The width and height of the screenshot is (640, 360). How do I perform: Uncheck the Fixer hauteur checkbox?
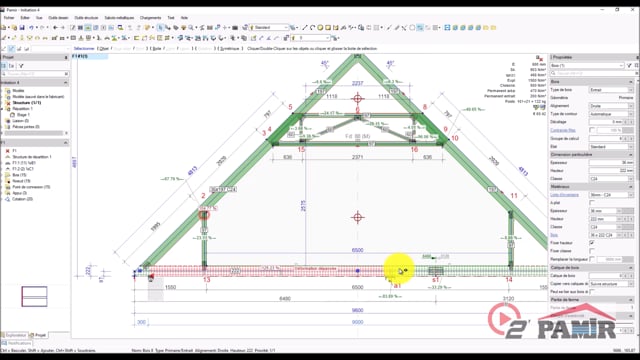point(592,243)
